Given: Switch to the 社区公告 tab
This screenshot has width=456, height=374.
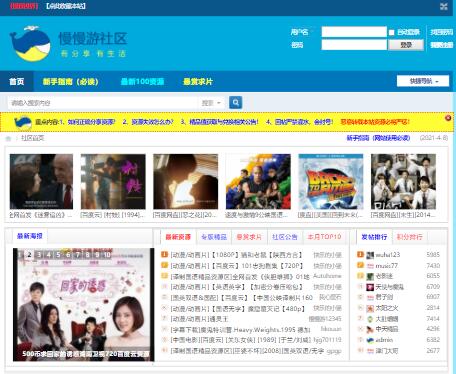Looking at the screenshot, I should 285,237.
